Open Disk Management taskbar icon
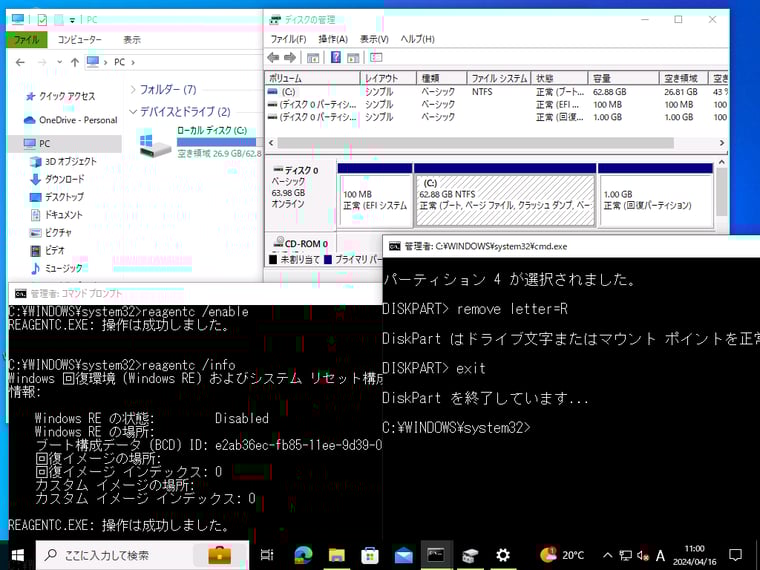This screenshot has width=760, height=570. click(x=470, y=555)
